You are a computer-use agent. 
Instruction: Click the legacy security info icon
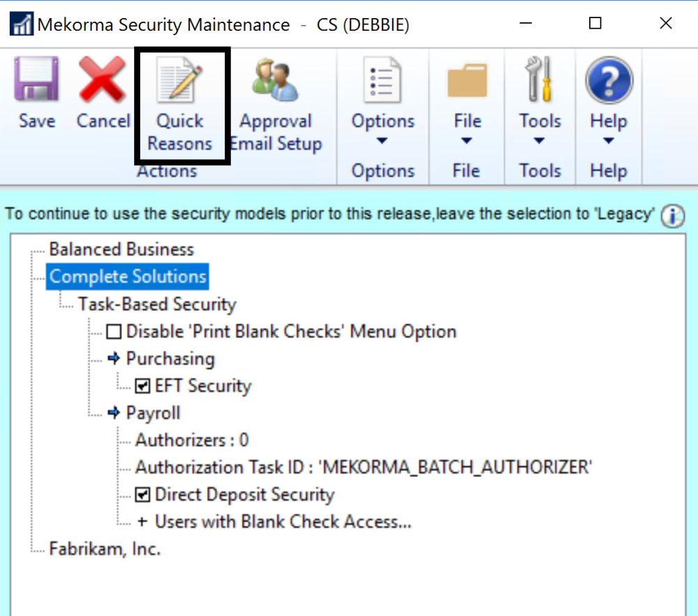click(671, 216)
